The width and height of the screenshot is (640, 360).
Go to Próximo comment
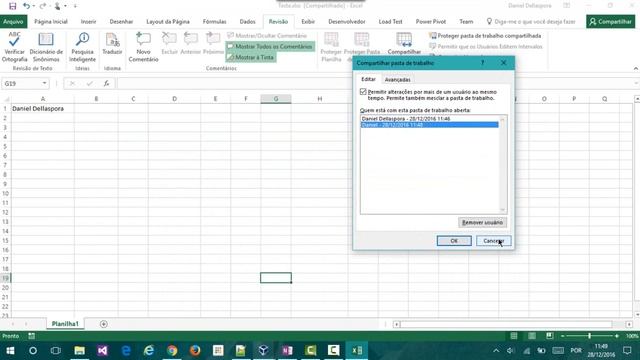click(x=213, y=44)
